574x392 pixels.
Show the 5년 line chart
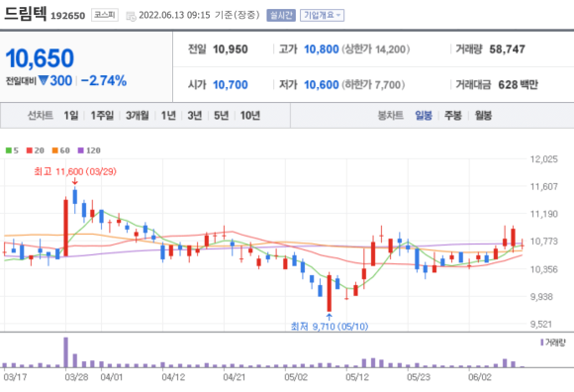click(x=221, y=116)
